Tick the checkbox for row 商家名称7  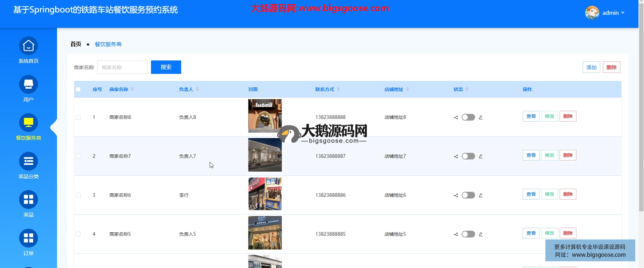tap(78, 156)
